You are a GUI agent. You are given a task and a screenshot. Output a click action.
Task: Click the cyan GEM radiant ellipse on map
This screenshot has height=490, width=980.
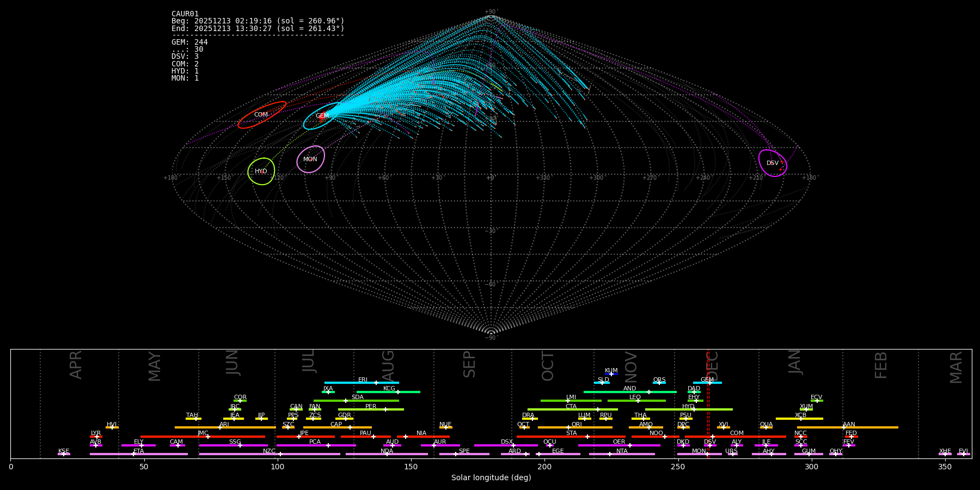click(x=322, y=116)
